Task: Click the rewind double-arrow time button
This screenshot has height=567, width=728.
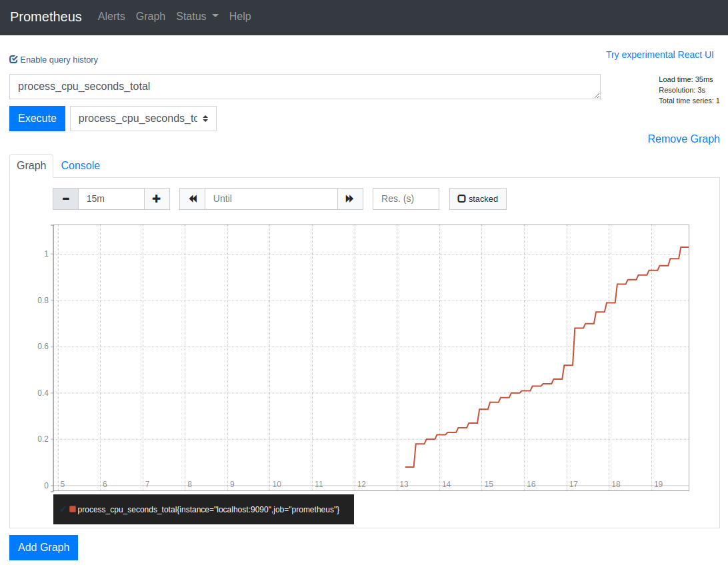Action: point(193,199)
